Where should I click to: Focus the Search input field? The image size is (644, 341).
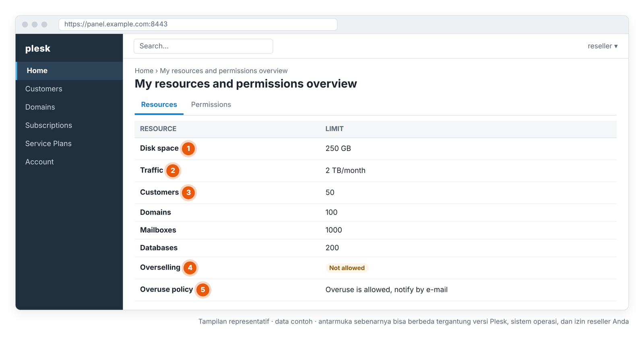coord(203,46)
